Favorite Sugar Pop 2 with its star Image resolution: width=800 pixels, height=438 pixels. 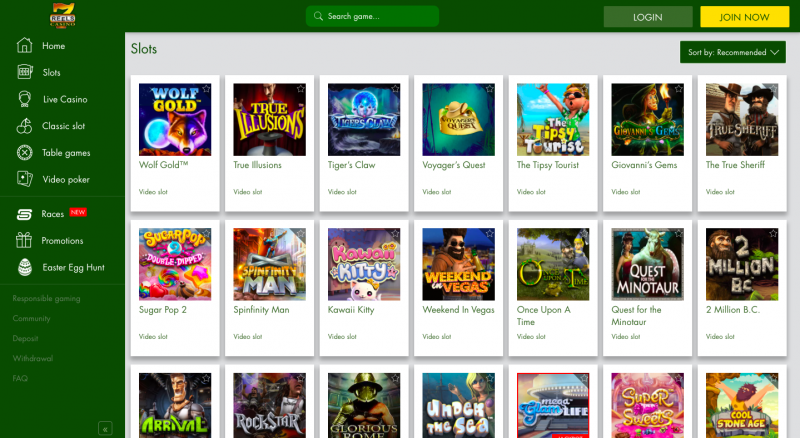point(206,233)
